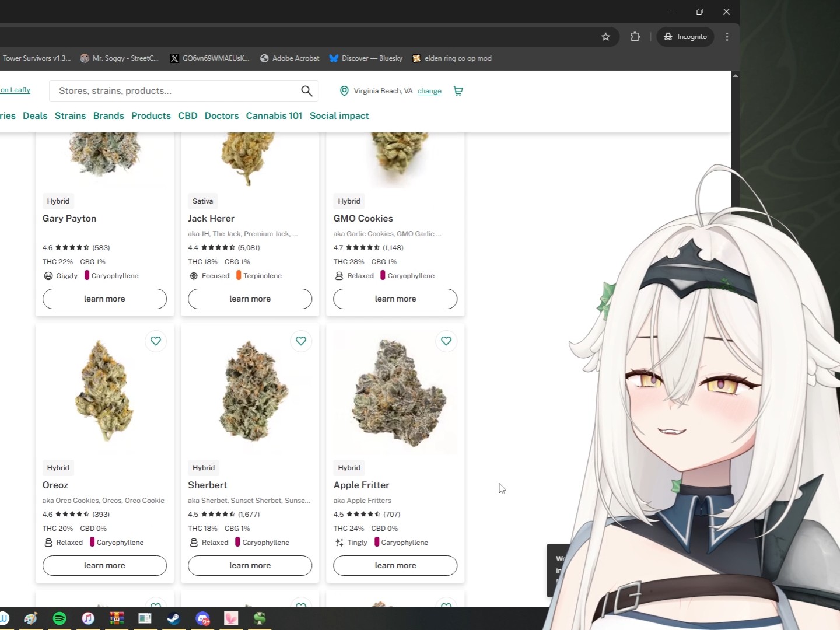This screenshot has height=630, width=840.
Task: Open WinRAR from the taskbar
Action: click(117, 618)
